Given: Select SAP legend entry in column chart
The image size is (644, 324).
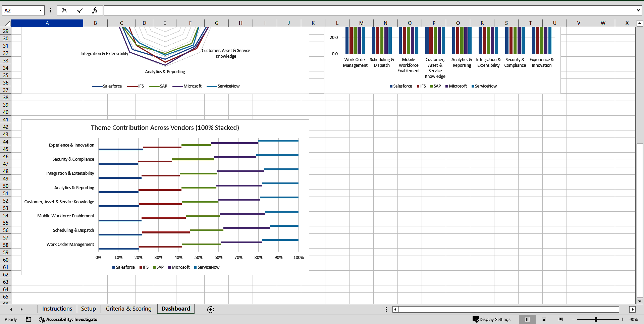Looking at the screenshot, I should tap(435, 86).
